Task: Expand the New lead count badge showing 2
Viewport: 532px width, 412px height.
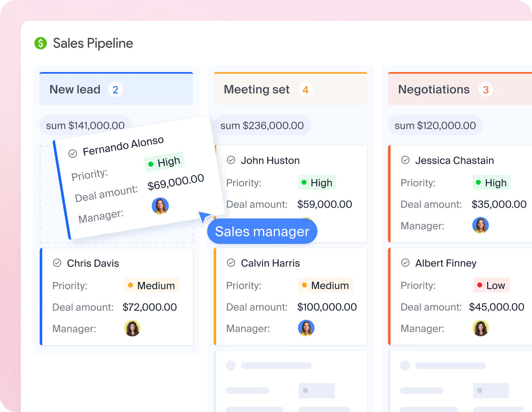Action: (x=115, y=89)
